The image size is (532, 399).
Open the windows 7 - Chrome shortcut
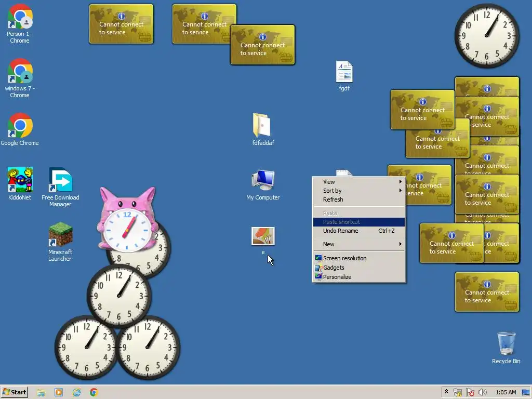tap(20, 78)
